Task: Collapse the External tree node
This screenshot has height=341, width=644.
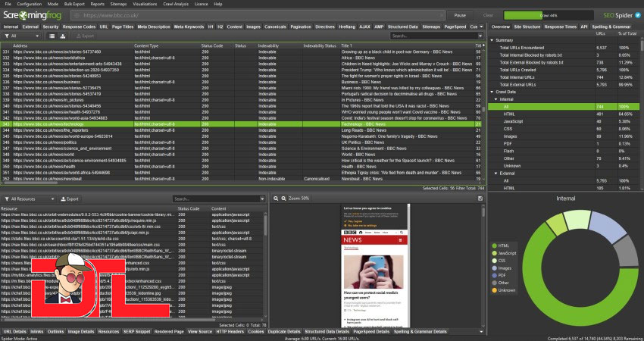Action: (x=496, y=174)
